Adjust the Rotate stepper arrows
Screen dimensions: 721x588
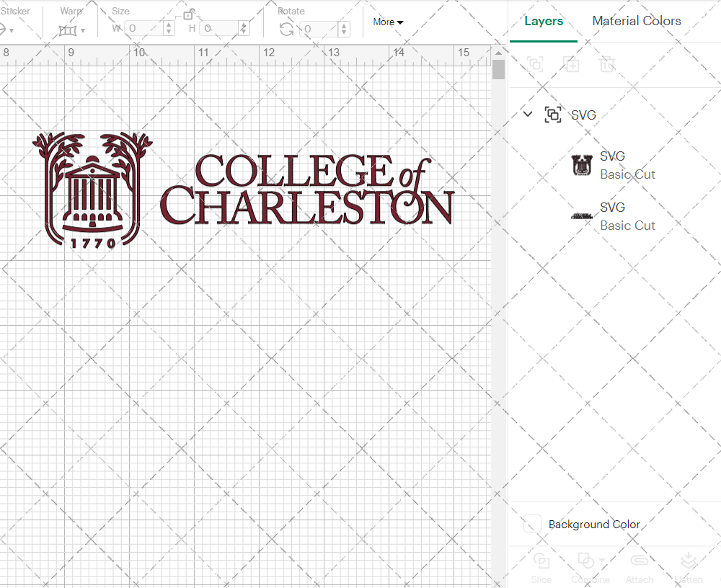click(344, 29)
